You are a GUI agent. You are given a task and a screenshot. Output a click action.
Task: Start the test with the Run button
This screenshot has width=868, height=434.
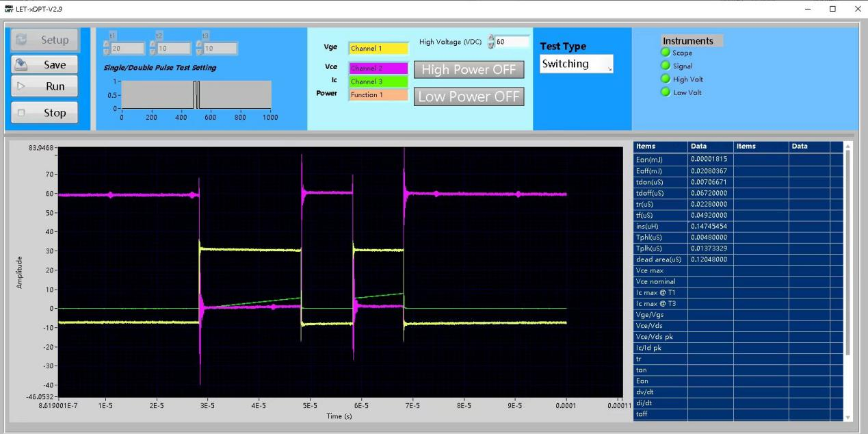(45, 86)
